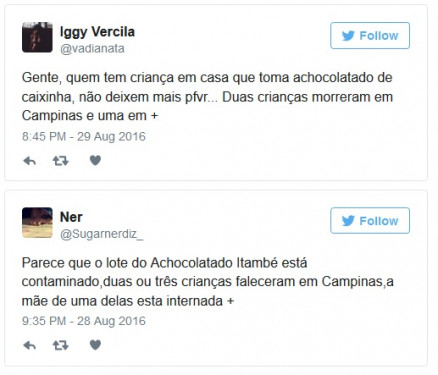Select the tweet text about Achocolatado Itambé
Image resolution: width=438 pixels, height=375 pixels.
click(x=207, y=282)
